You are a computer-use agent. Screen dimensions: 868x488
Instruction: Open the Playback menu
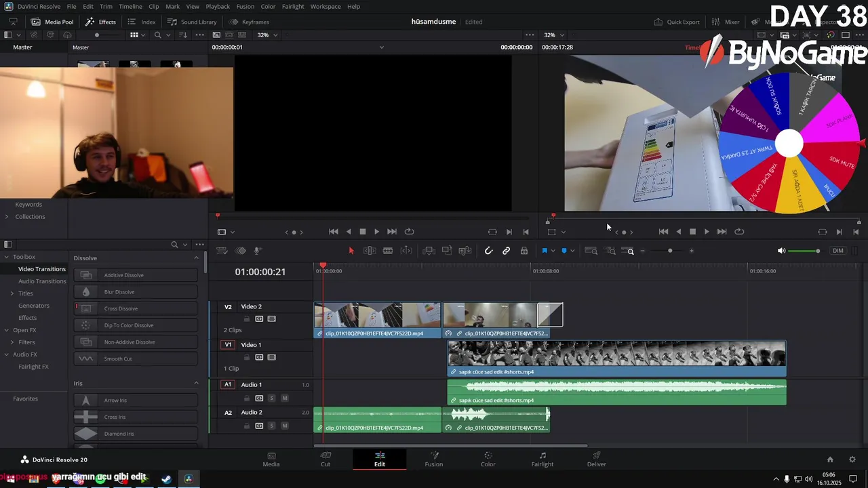click(218, 6)
